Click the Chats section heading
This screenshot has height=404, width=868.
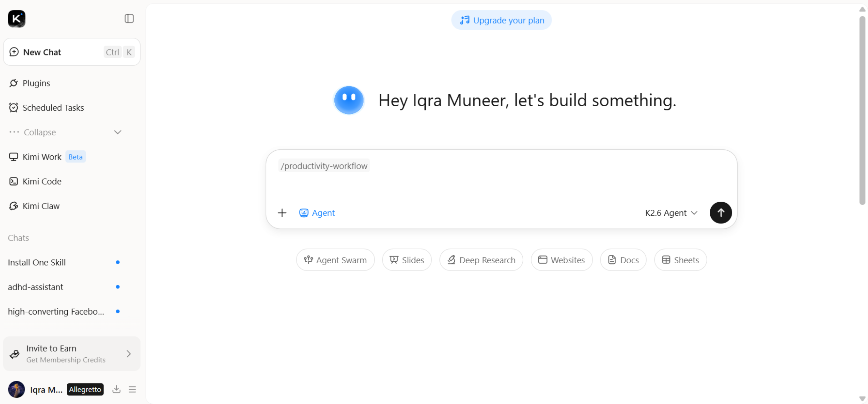pyautogui.click(x=18, y=237)
